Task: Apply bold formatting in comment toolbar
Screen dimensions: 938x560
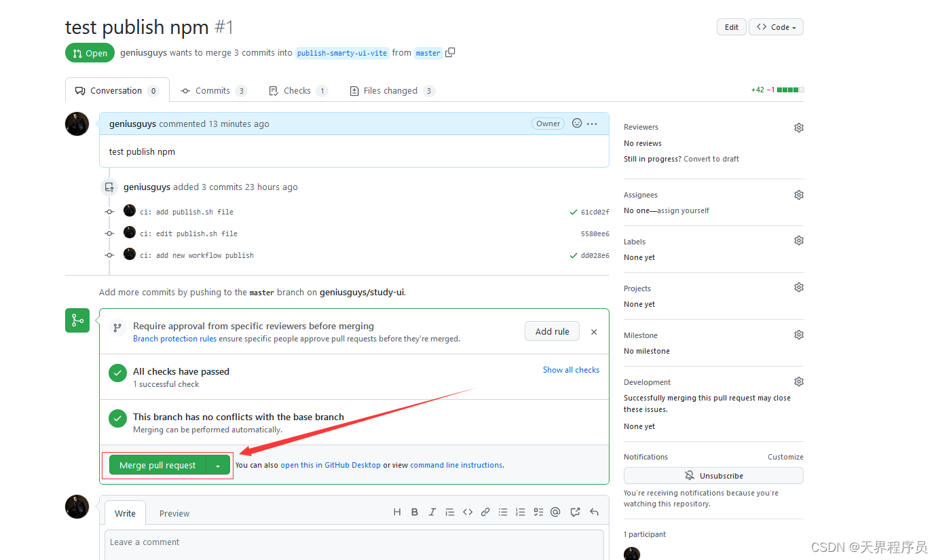Action: pyautogui.click(x=415, y=512)
